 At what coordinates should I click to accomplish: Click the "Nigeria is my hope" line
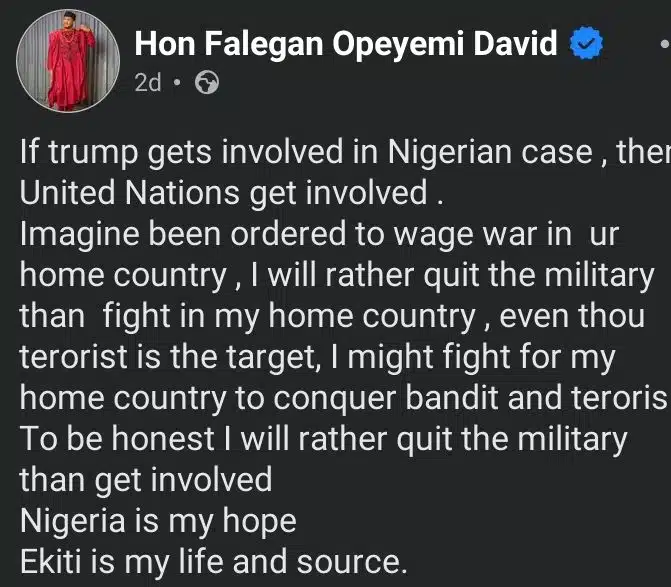point(158,520)
